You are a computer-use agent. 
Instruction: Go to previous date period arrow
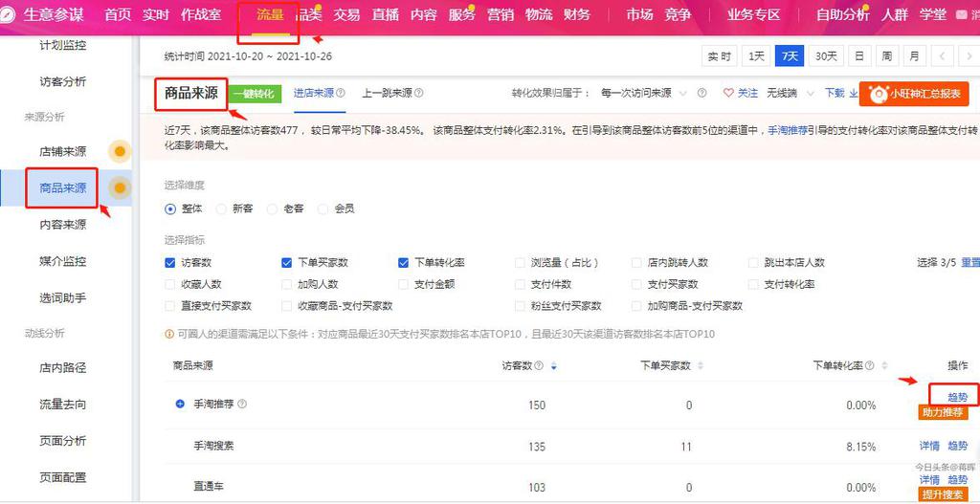[x=942, y=56]
